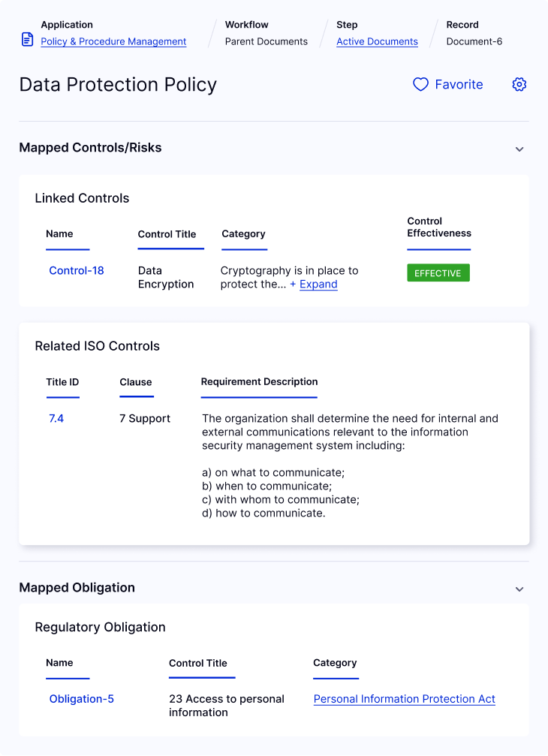The image size is (548, 756).
Task: Sort by the Control Effectiveness column header
Action: [x=439, y=227]
